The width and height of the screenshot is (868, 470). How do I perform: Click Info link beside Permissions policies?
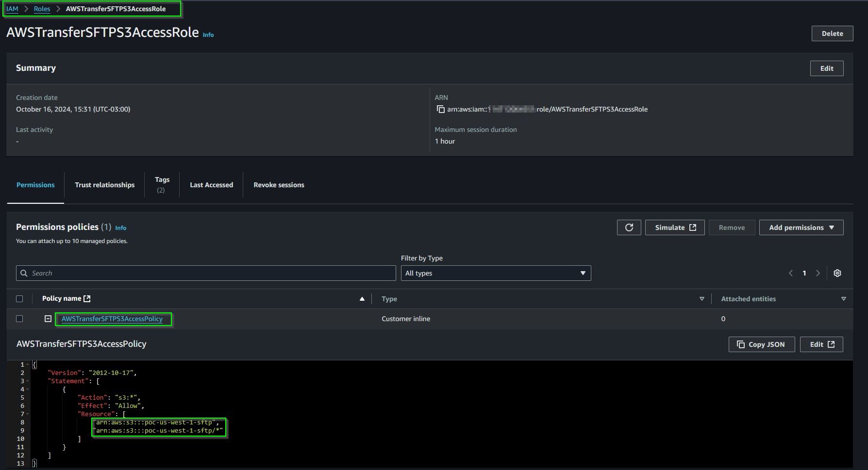[120, 228]
